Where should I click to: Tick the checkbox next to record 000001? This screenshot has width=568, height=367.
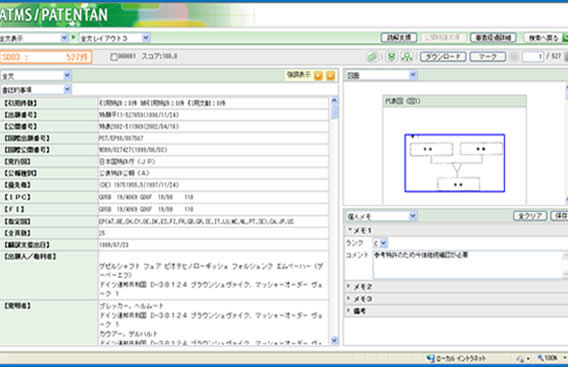point(114,57)
